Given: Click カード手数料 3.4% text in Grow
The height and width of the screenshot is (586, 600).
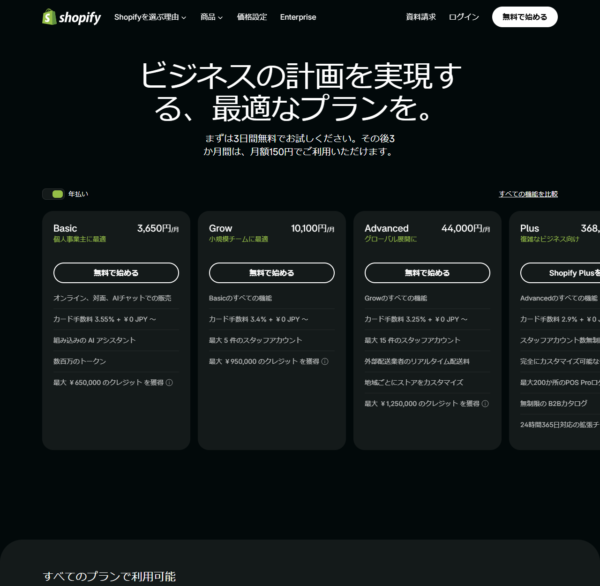Looking at the screenshot, I should 258,319.
